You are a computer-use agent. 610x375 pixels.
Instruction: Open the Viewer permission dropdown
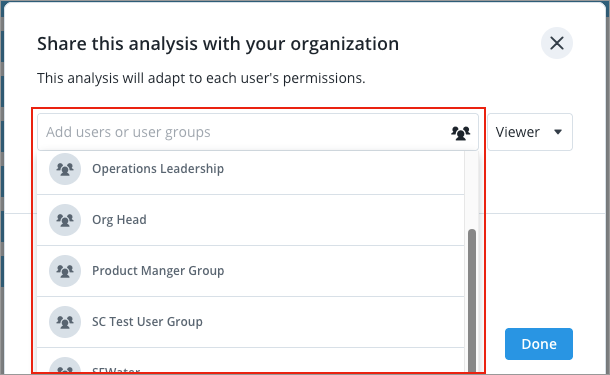point(530,132)
